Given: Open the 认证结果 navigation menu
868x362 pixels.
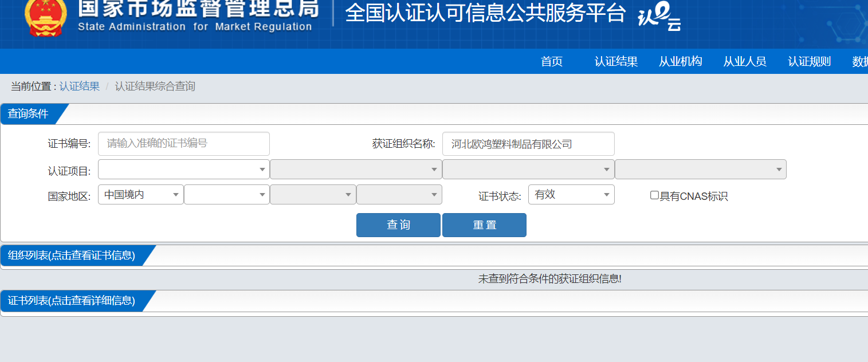Looking at the screenshot, I should click(x=616, y=62).
